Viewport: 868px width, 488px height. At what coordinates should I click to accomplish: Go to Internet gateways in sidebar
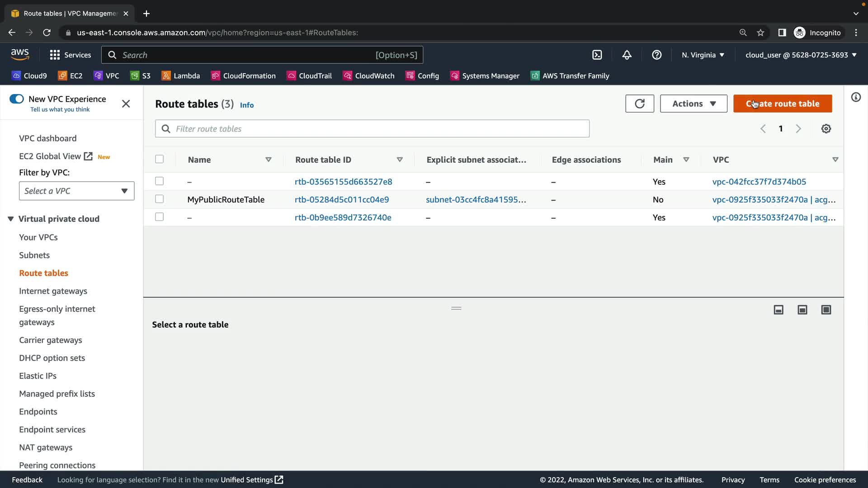pos(53,291)
